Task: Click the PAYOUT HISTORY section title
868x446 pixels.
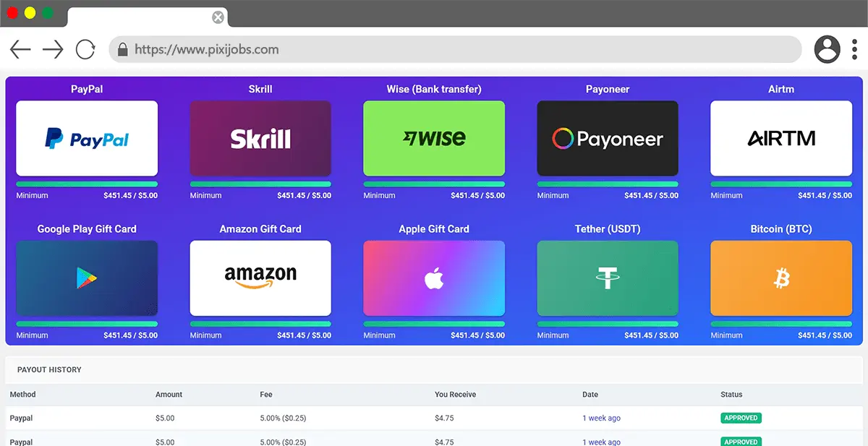Action: (x=49, y=370)
